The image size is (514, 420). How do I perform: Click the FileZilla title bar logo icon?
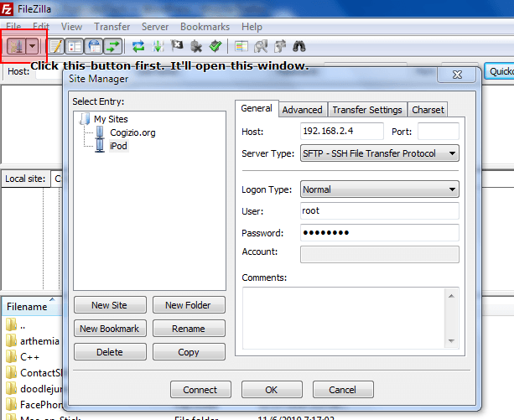(7, 9)
